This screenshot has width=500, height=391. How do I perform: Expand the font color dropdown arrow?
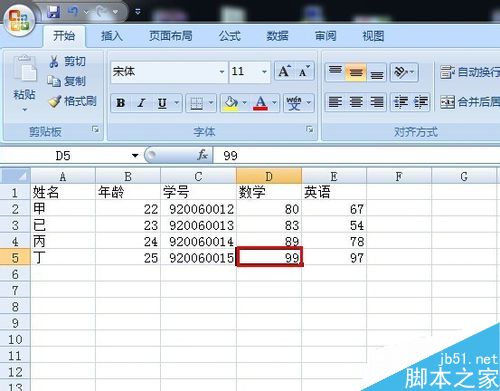[274, 103]
